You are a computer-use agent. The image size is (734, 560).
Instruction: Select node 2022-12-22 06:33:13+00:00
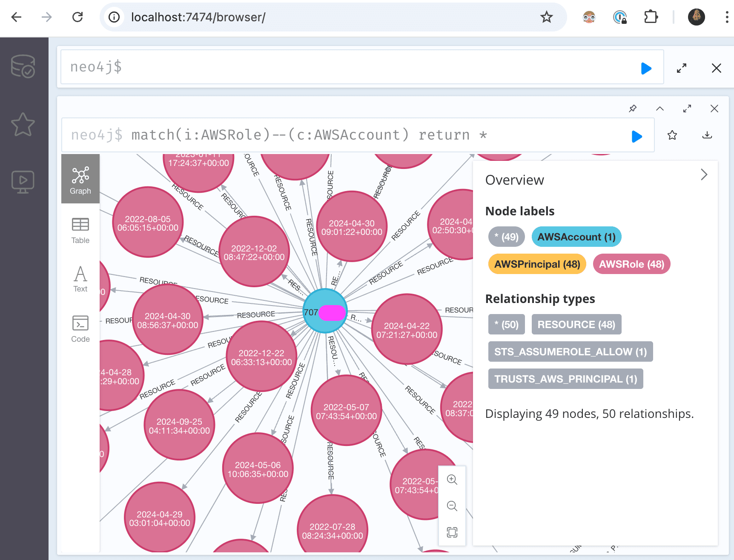pos(261,357)
